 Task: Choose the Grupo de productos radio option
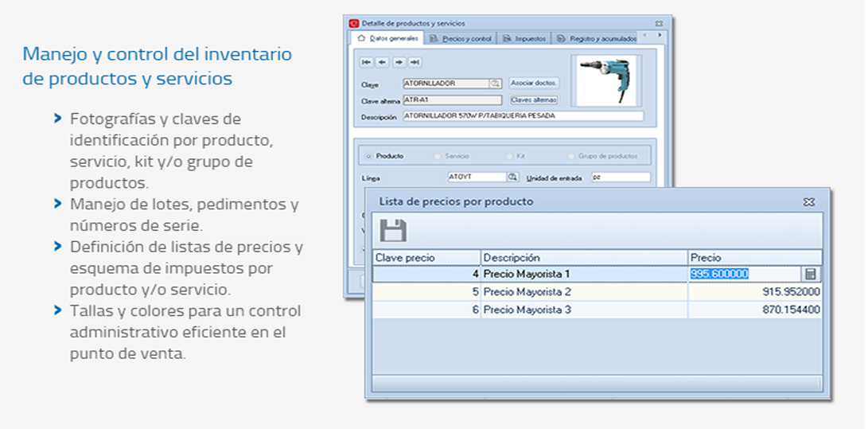tap(572, 157)
